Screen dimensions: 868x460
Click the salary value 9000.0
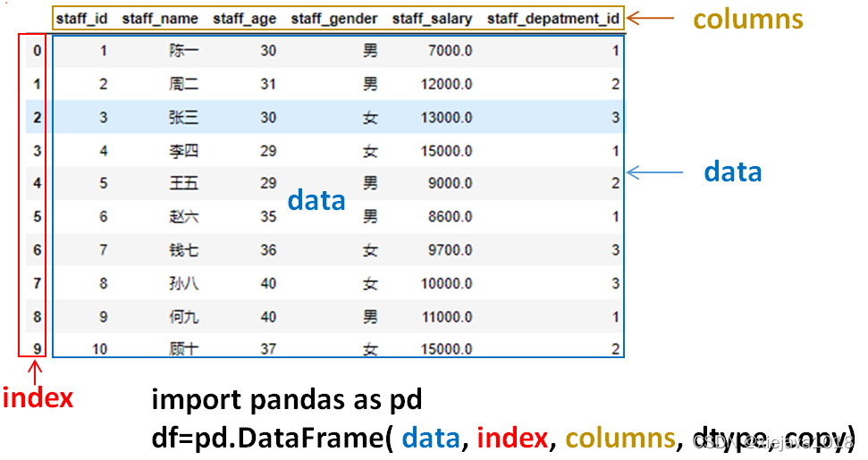pyautogui.click(x=450, y=183)
